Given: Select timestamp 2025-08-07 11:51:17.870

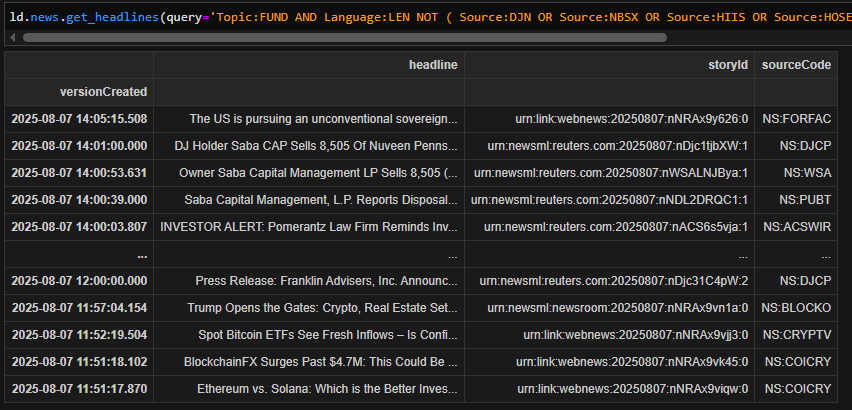Looking at the screenshot, I should tap(79, 389).
